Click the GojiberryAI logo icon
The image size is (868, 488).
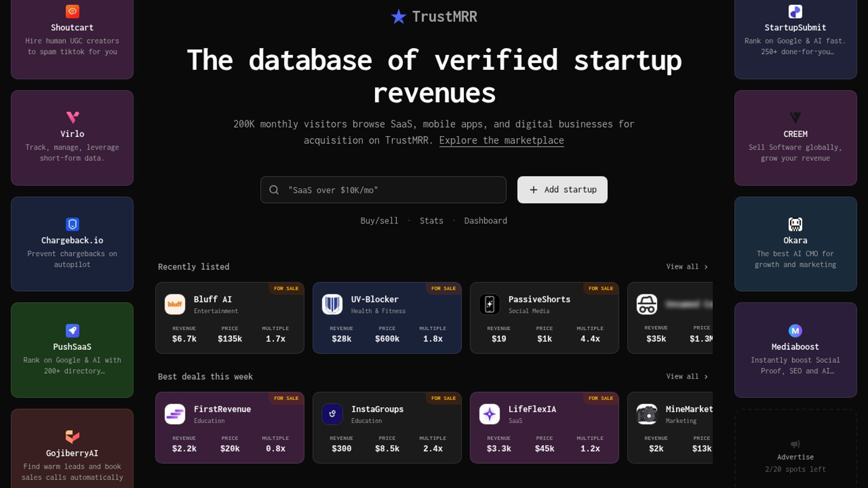72,437
